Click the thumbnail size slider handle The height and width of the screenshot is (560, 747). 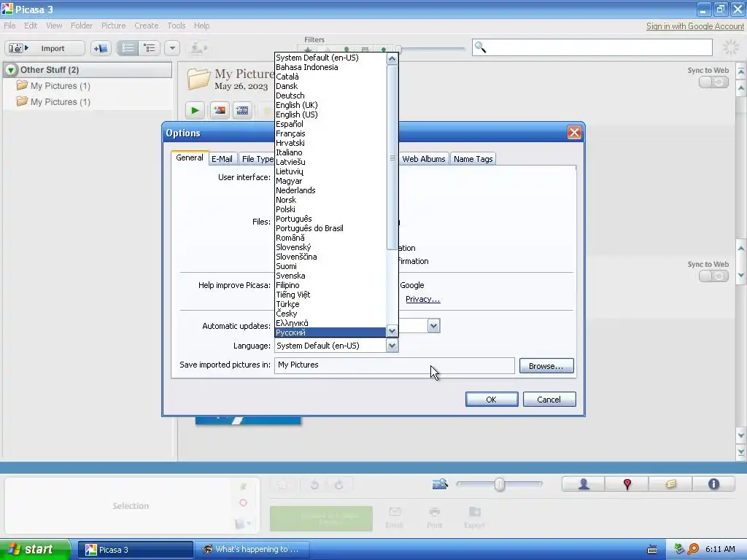click(x=499, y=485)
